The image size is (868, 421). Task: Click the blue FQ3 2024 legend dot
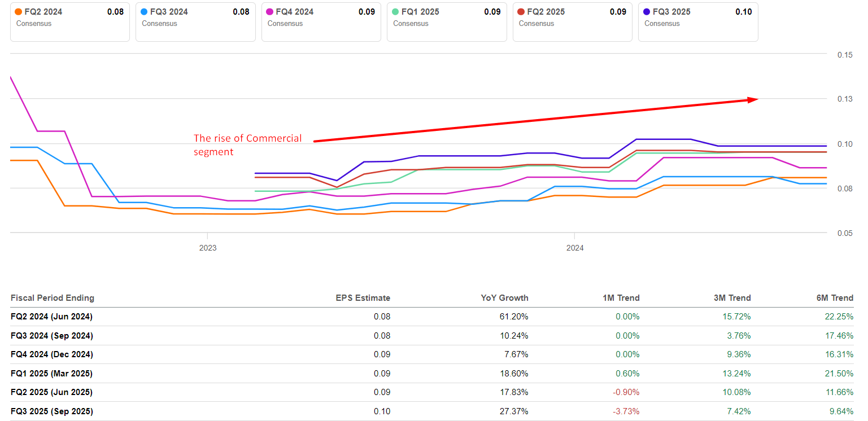[x=145, y=12]
